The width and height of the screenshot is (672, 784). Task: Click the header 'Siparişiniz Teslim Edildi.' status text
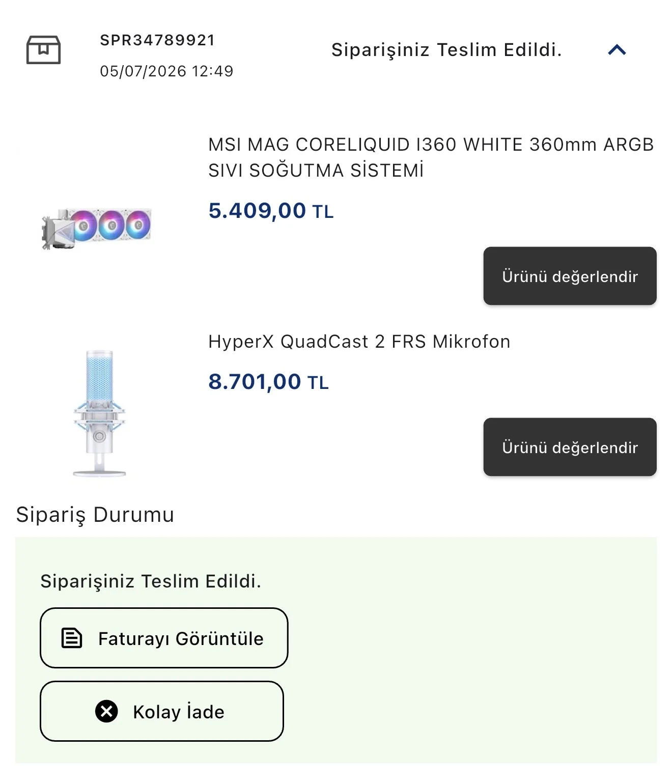coord(446,50)
